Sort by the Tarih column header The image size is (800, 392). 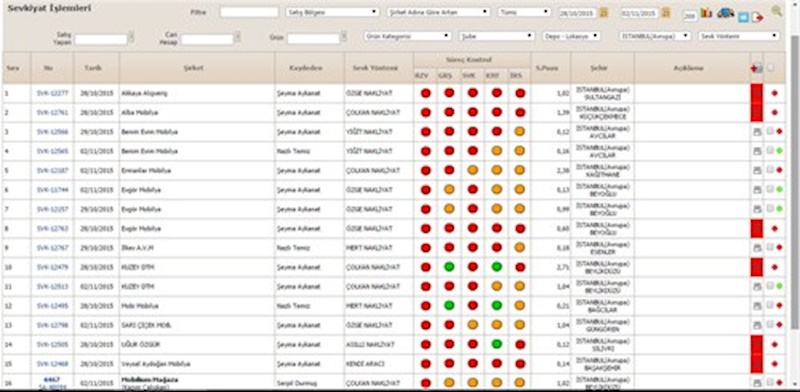point(96,68)
